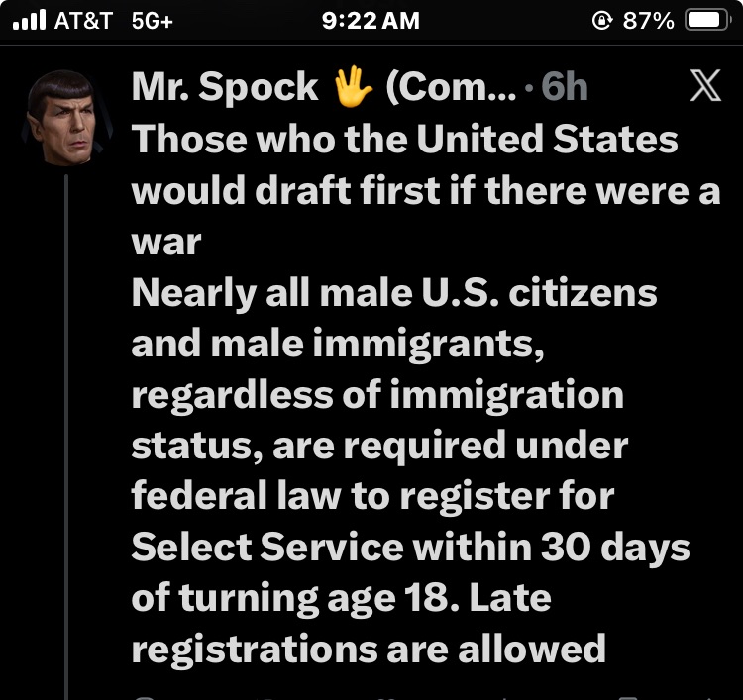Tap the "regardless of immigration" line
Image resolution: width=743 pixels, height=700 pixels.
coord(377,395)
